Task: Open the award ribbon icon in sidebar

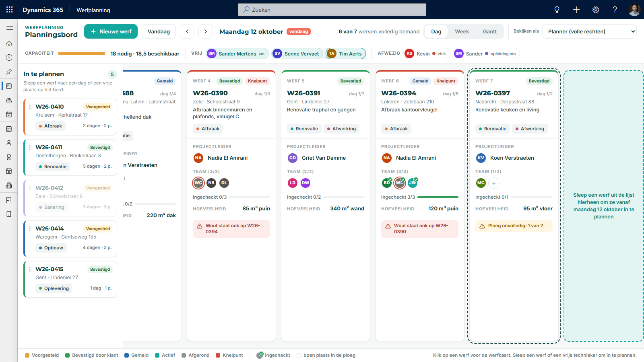Action: tap(9, 157)
